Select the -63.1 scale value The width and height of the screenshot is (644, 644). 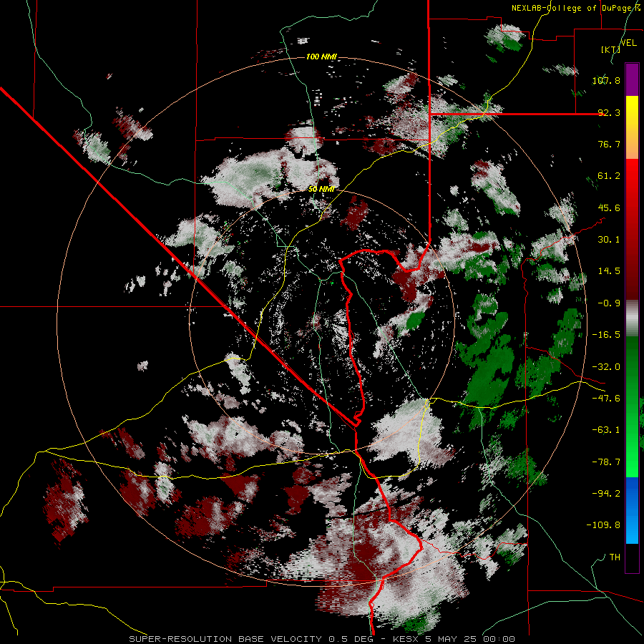click(x=607, y=430)
